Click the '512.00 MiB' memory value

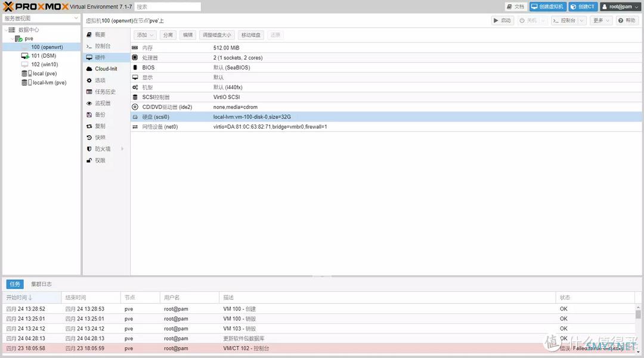click(x=226, y=48)
